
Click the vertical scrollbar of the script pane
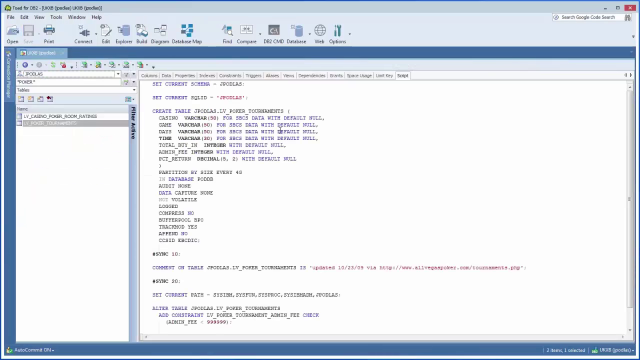630,208
